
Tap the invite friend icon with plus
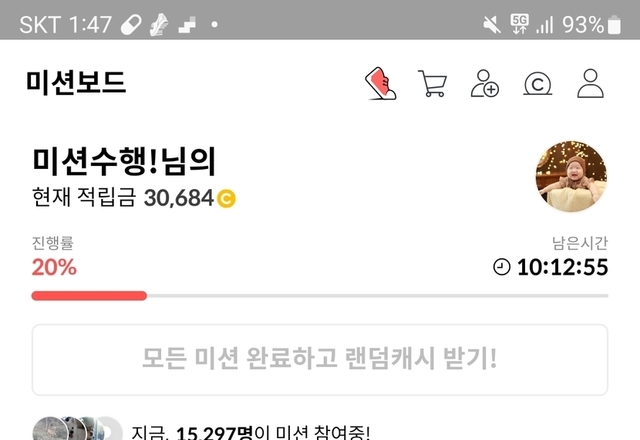tap(484, 84)
